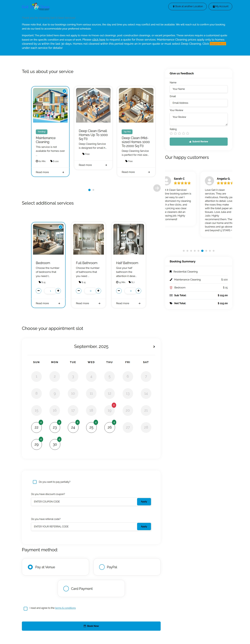Remove Bedroom using trash icon in summary
Screen dimensions: 250x644
[171, 287]
